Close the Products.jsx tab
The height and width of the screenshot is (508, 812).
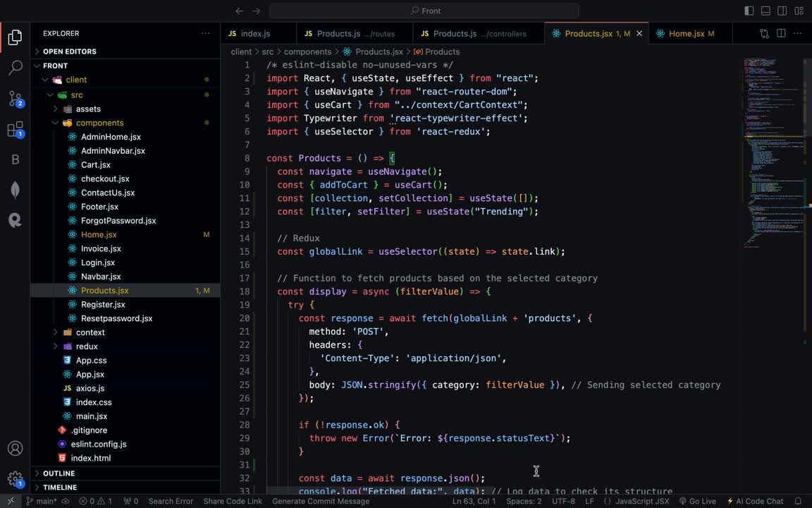[639, 34]
